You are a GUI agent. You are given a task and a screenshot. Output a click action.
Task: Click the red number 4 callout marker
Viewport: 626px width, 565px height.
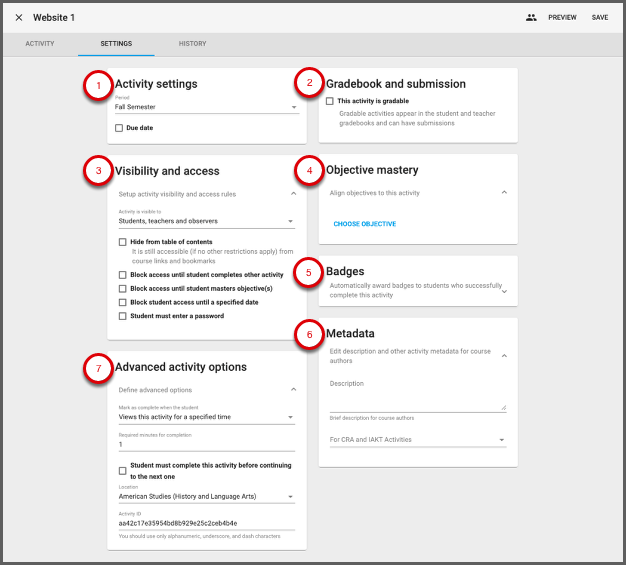click(x=309, y=171)
